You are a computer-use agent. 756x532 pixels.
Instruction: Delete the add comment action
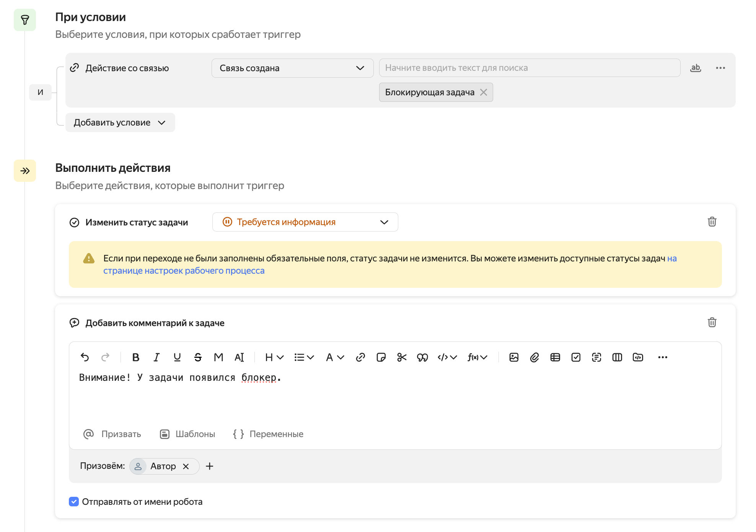coord(712,322)
